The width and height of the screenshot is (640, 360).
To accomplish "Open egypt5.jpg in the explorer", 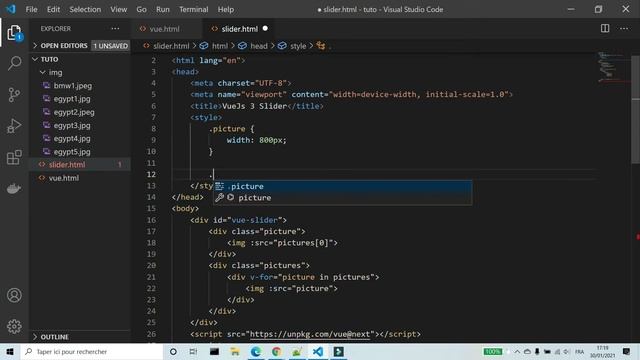I will coord(72,151).
